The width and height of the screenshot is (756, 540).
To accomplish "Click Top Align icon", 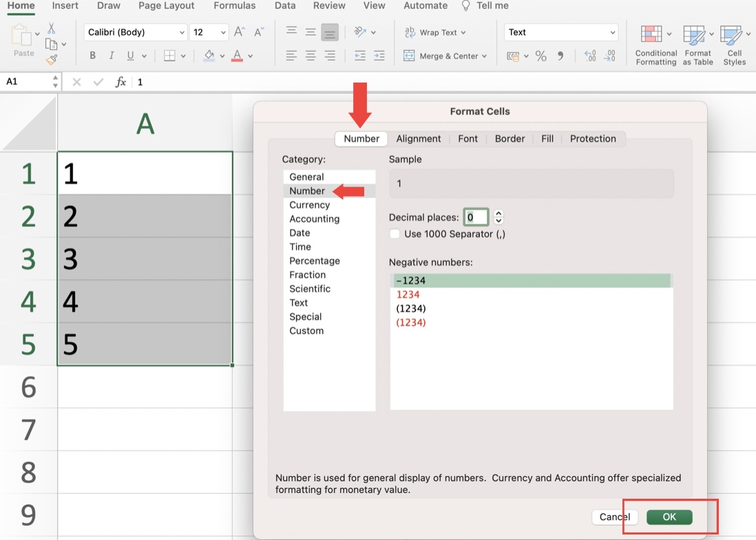I will click(291, 32).
